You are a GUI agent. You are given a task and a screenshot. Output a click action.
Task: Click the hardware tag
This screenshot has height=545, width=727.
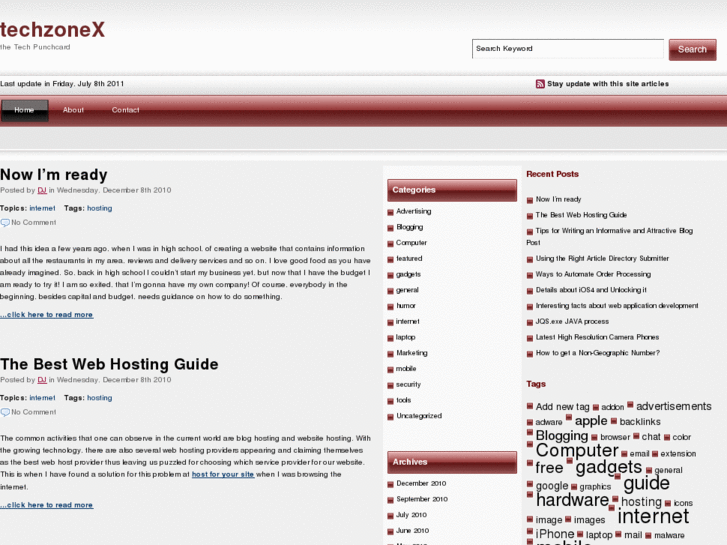pyautogui.click(x=573, y=500)
